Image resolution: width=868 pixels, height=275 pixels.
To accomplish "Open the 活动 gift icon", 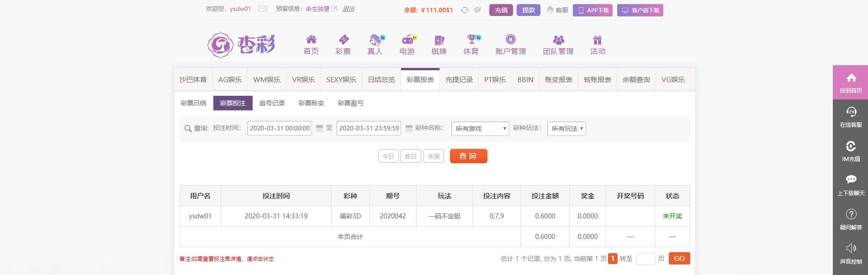I will 598,40.
